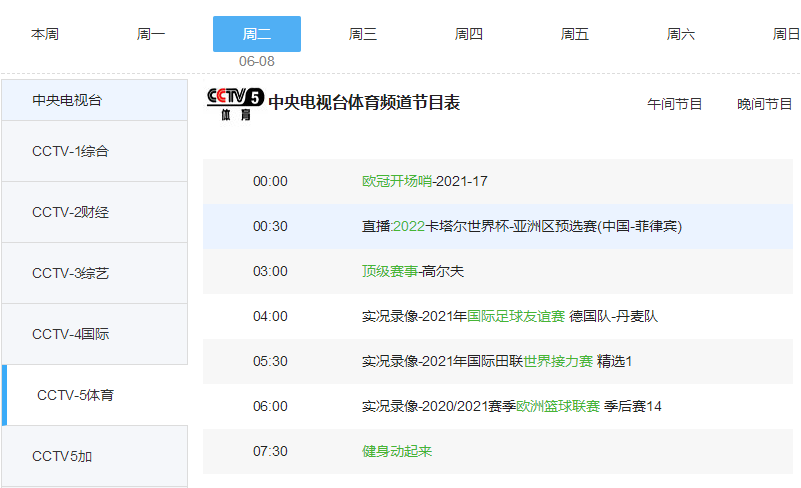Click the 00:00 time cell

[x=270, y=181]
